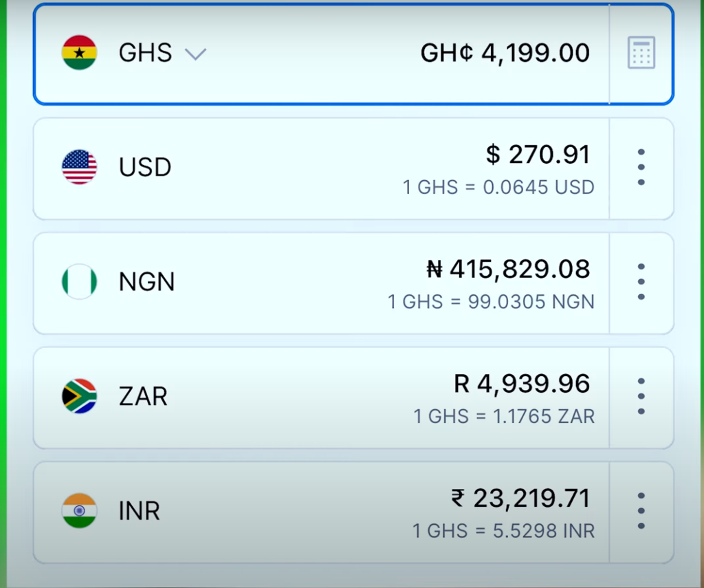Expand the GHS currency dropdown chevron
This screenshot has height=588, width=704.
pos(196,54)
